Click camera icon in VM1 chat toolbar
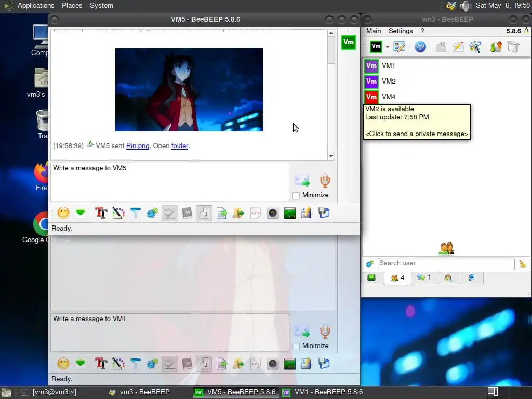The image size is (532, 399). point(272,364)
